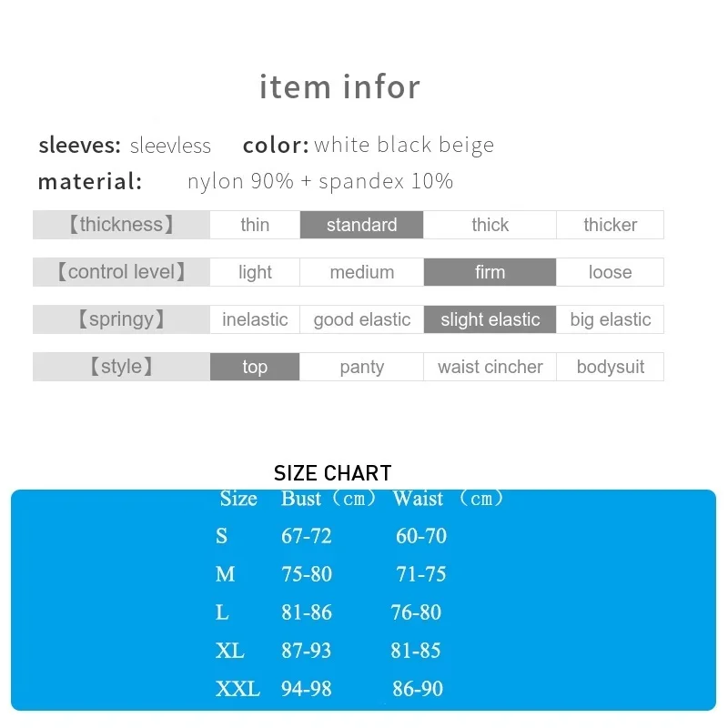Pick the 'bodysuit' style option

point(610,367)
